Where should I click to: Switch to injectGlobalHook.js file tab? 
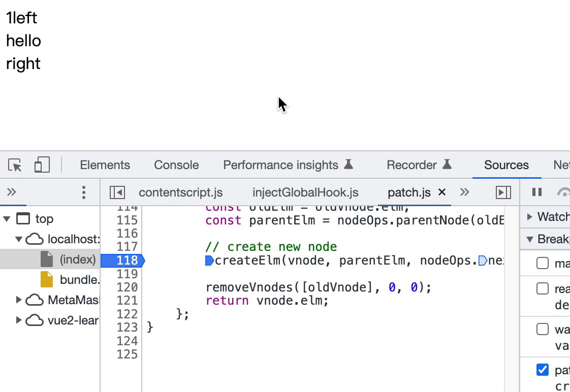click(x=305, y=192)
